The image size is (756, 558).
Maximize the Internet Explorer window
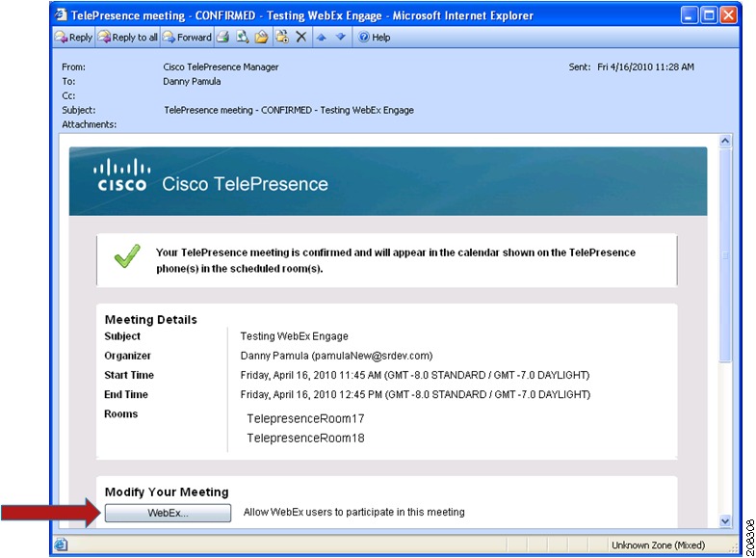(x=709, y=15)
